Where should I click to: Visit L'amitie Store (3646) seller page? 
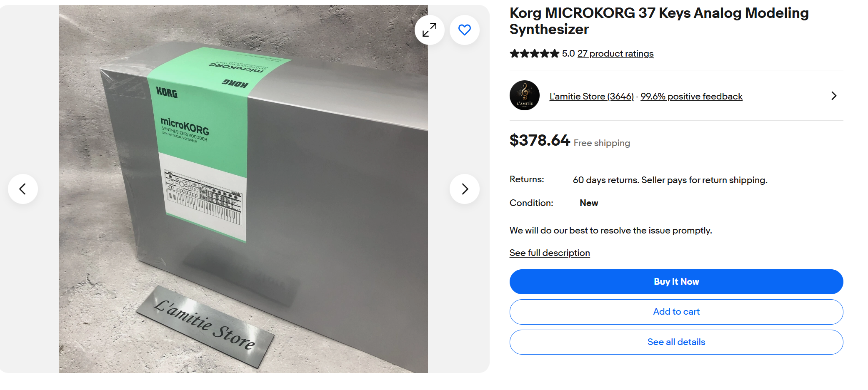591,97
